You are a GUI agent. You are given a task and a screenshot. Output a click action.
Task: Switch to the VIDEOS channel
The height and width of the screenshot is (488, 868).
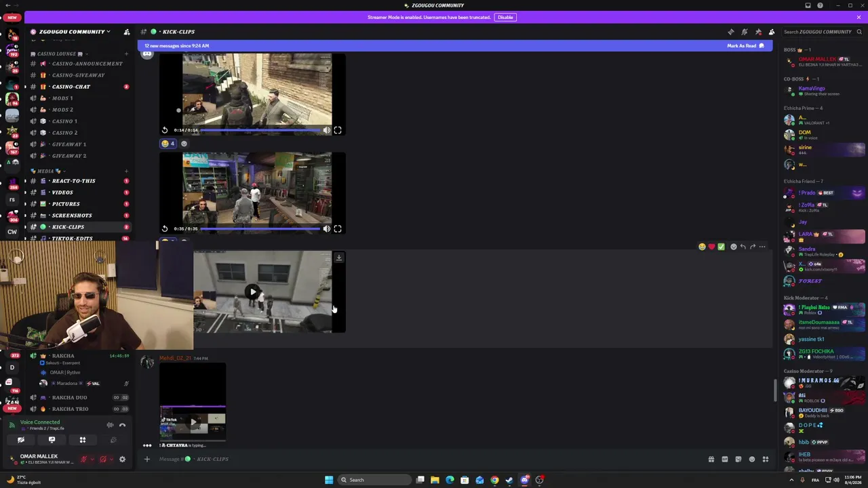80,192
